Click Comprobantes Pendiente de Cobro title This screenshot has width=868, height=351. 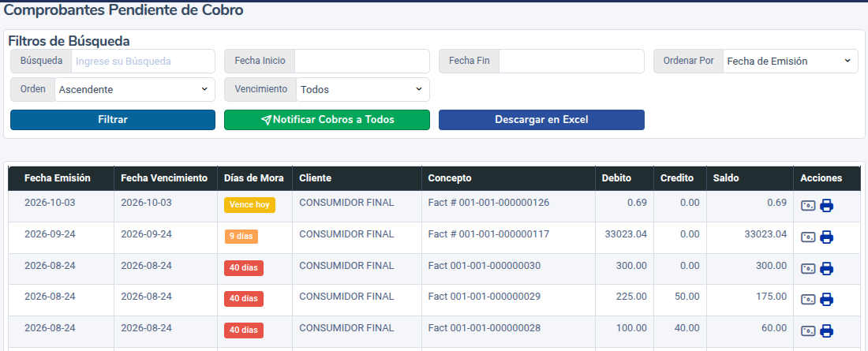click(123, 10)
